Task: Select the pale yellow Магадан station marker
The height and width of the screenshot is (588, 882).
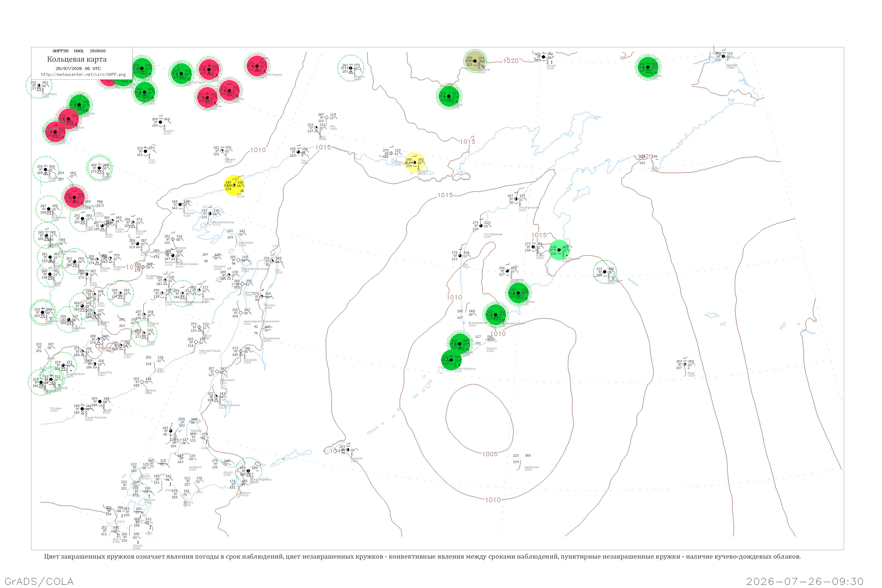Action: tap(414, 163)
